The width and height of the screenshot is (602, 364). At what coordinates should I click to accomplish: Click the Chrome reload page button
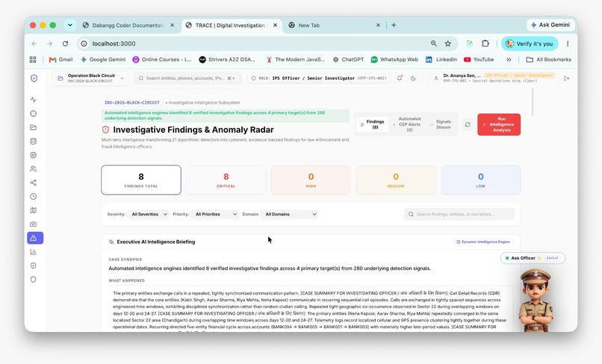[65, 44]
